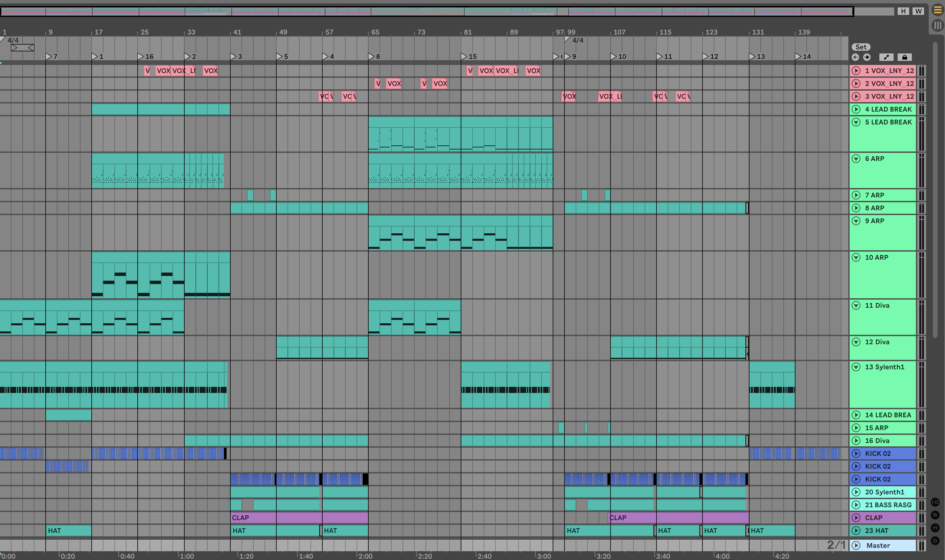Switch to Session view selector icon
The image size is (945, 560).
[x=938, y=25]
